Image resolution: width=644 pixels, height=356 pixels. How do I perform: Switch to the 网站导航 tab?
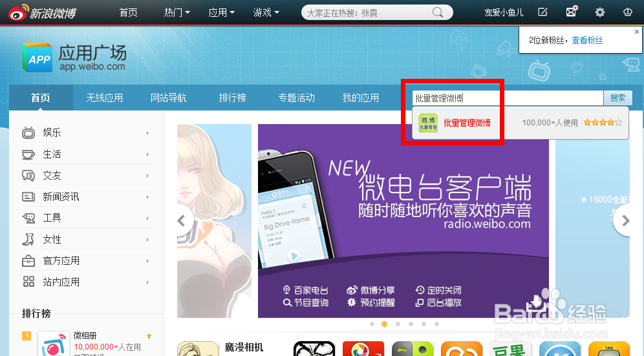168,98
